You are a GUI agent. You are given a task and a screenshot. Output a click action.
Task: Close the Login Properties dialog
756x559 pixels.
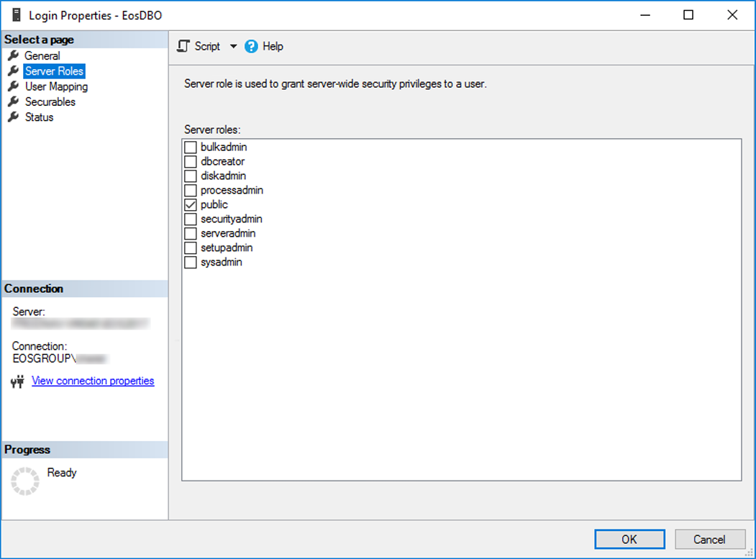coord(732,15)
